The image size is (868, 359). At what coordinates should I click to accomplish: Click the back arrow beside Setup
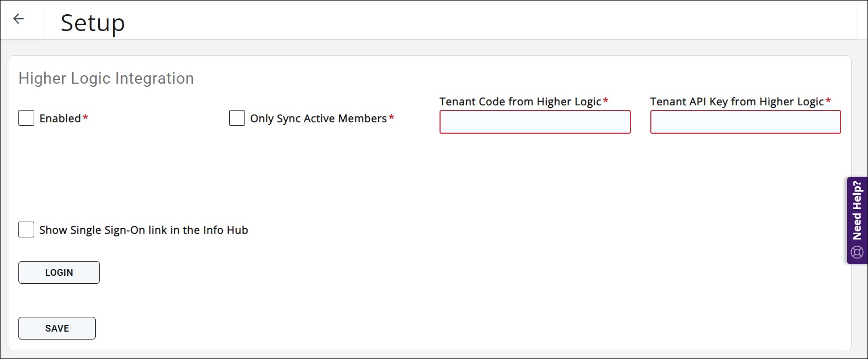point(18,19)
